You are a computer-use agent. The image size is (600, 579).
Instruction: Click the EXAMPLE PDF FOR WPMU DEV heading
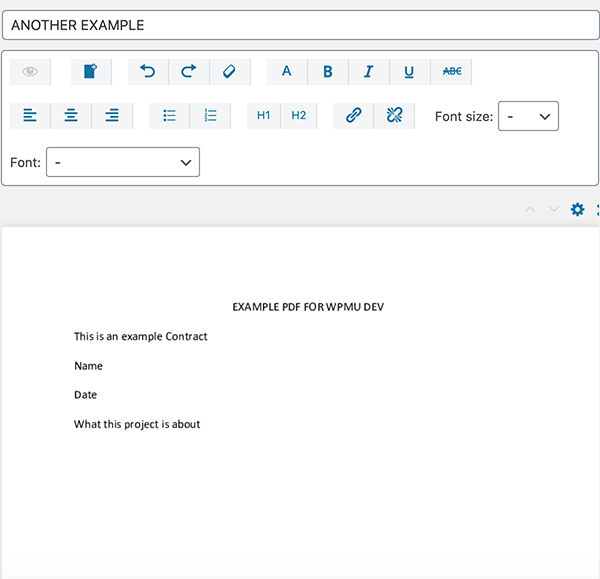tap(308, 307)
